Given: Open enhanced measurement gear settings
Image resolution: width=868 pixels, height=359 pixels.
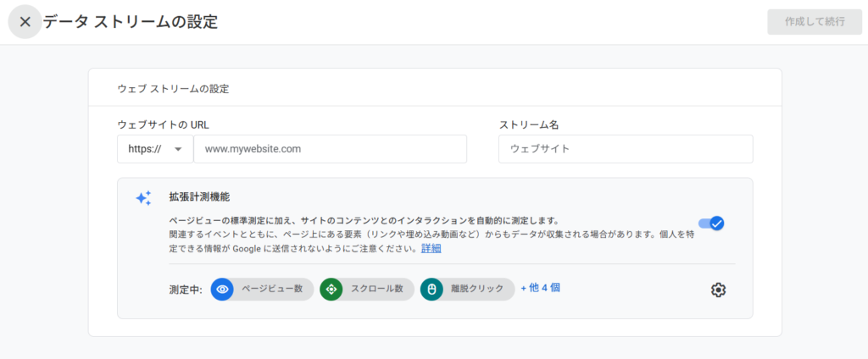Looking at the screenshot, I should click(718, 290).
